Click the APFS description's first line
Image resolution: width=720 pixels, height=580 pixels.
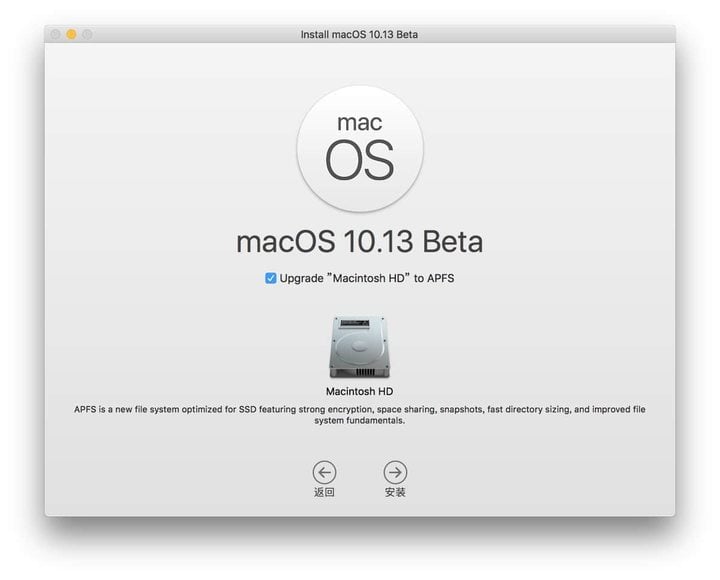359,409
